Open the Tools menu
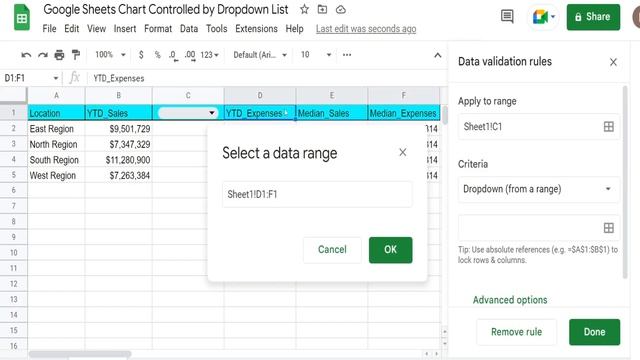The width and height of the screenshot is (640, 360). pyautogui.click(x=216, y=29)
